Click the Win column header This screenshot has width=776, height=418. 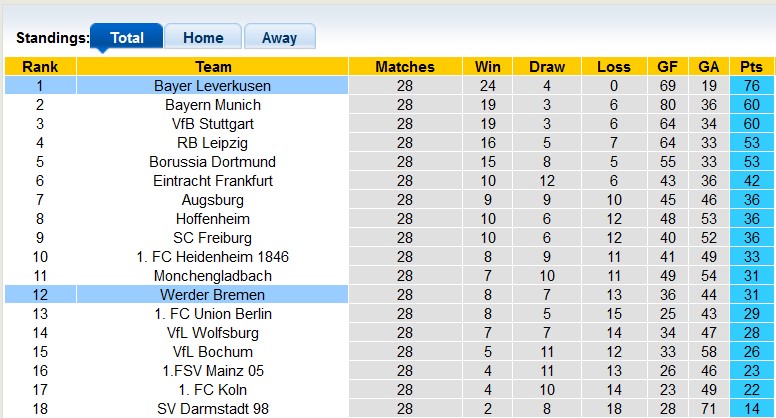click(488, 67)
